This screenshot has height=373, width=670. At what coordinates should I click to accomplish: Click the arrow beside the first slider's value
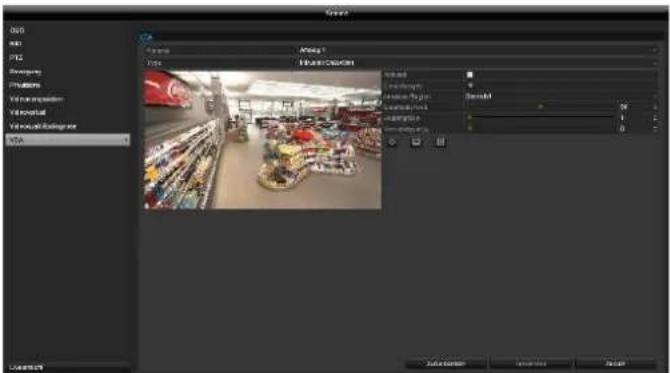655,107
